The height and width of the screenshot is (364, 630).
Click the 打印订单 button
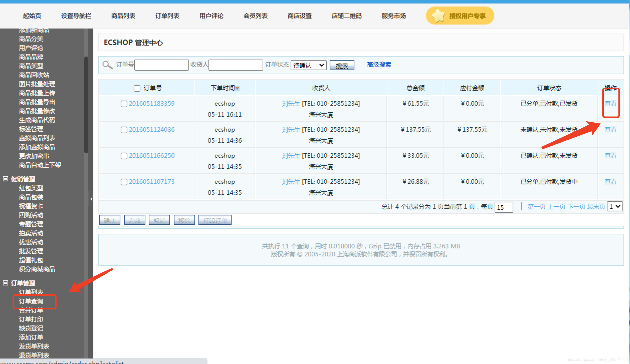pyautogui.click(x=215, y=220)
